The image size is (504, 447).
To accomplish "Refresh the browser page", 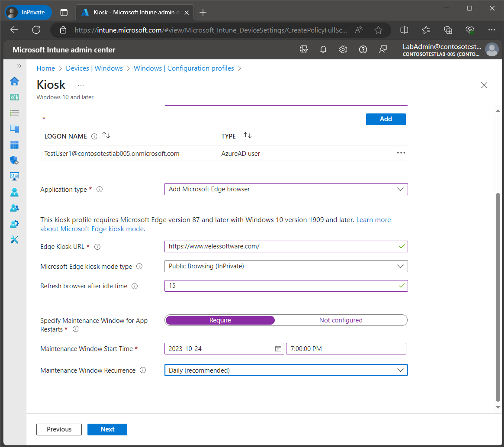I will pyautogui.click(x=36, y=30).
